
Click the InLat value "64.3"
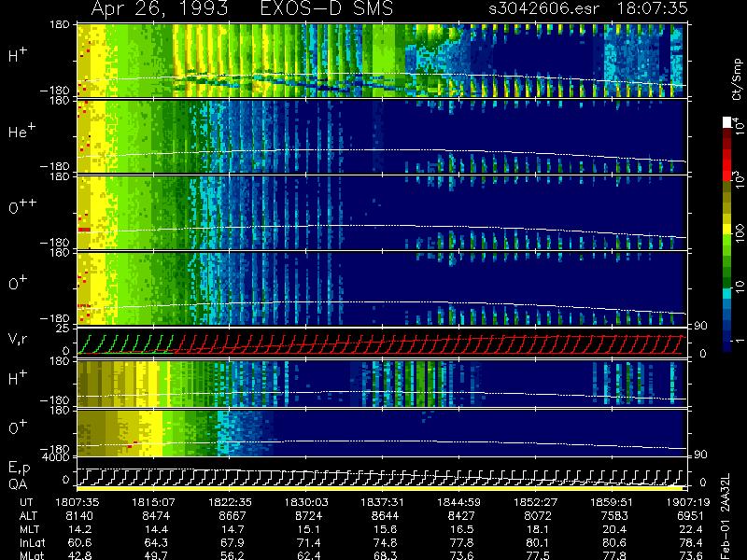[x=157, y=542]
